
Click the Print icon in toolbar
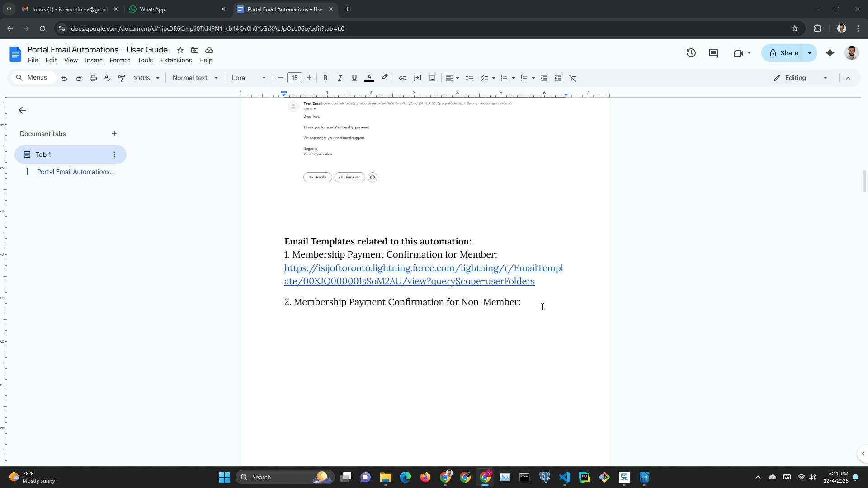click(93, 78)
